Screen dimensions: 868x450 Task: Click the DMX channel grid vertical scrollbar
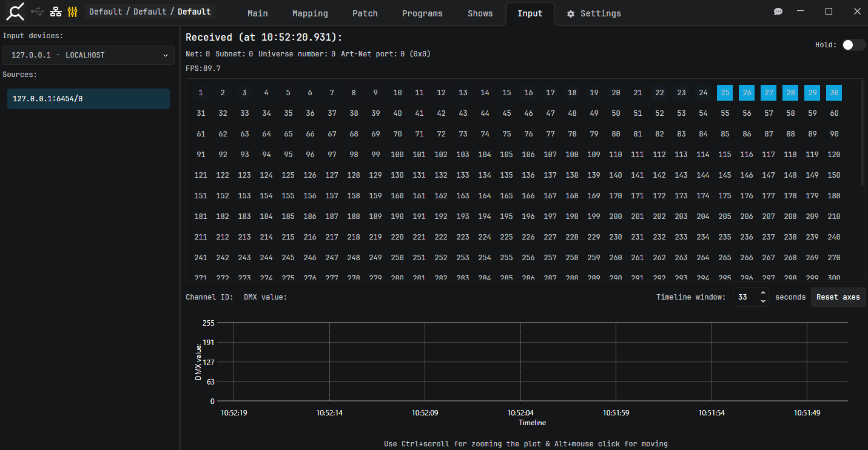863,133
